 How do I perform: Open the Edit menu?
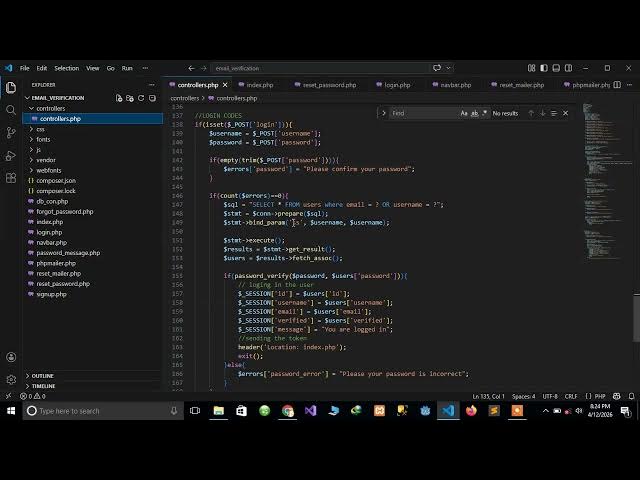point(42,68)
